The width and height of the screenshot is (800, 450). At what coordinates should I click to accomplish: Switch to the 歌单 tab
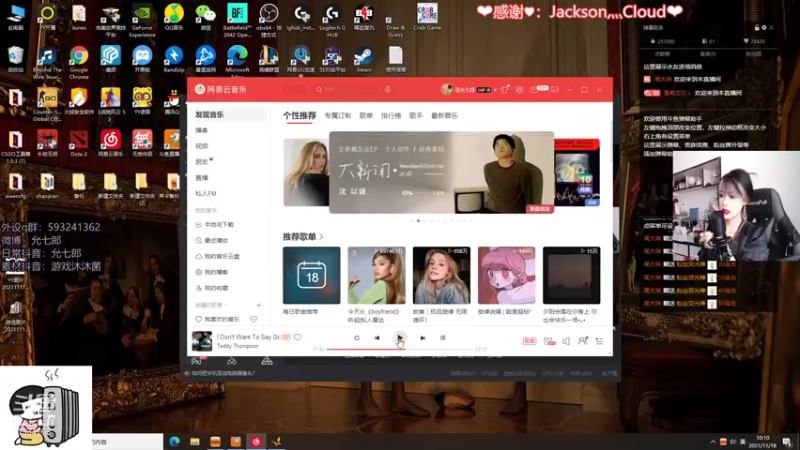pyautogui.click(x=366, y=116)
